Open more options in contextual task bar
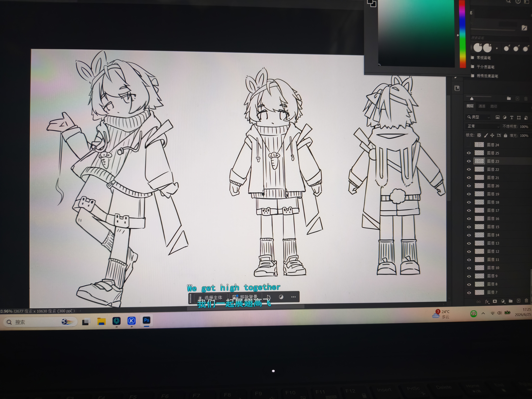The image size is (532, 399). 293,297
